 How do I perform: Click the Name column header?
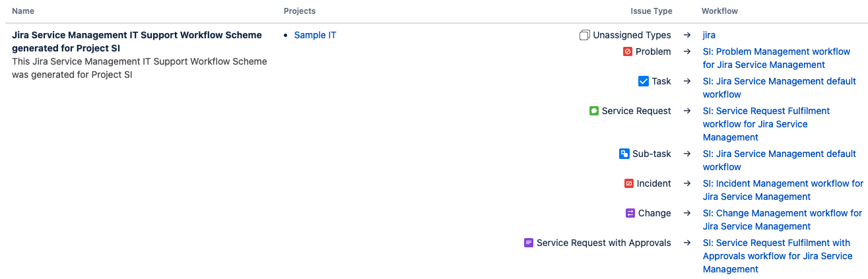click(23, 11)
